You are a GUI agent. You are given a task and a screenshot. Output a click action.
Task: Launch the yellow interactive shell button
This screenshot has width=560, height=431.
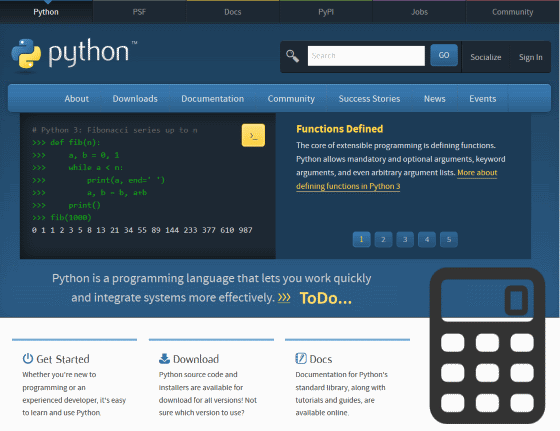coord(253,135)
